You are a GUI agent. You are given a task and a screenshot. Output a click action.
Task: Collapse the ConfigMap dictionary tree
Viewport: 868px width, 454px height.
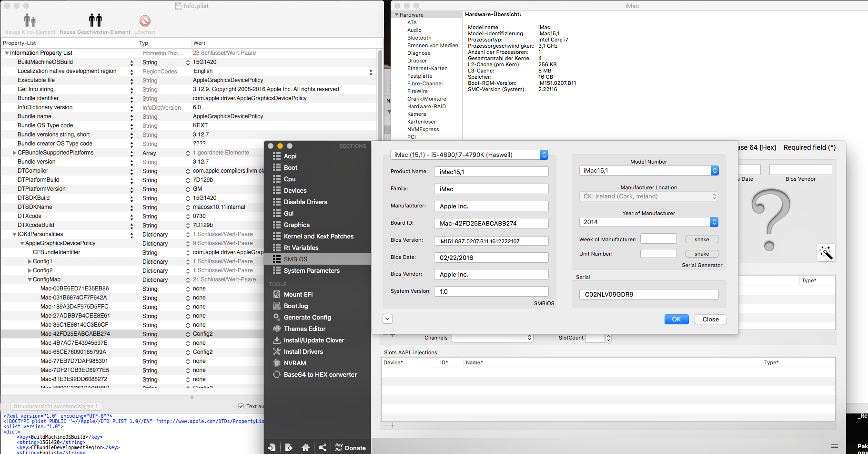click(30, 280)
